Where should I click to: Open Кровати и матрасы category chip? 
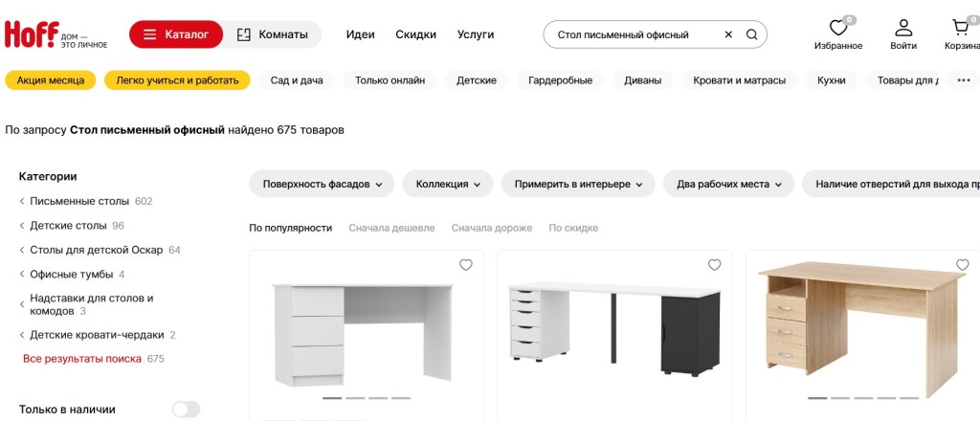pos(740,80)
